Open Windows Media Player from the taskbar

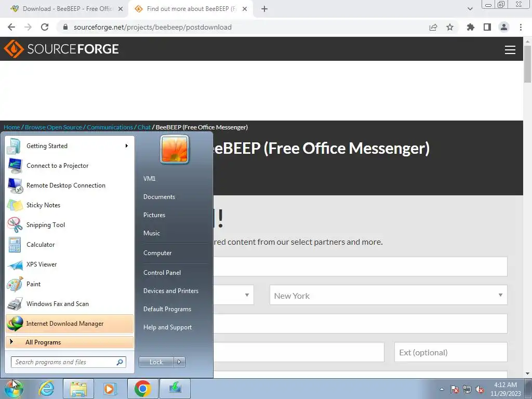tap(110, 389)
